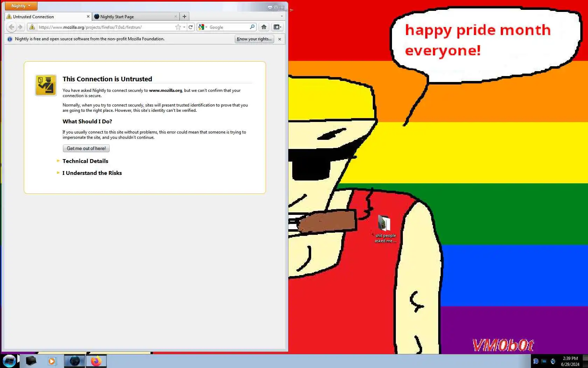Open the volume tray icon
The image size is (588, 368).
pyautogui.click(x=553, y=361)
